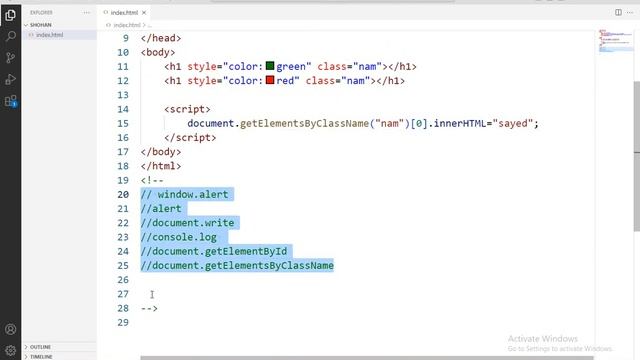The height and width of the screenshot is (360, 640).
Task: Click line number 20 in gutter
Action: [x=123, y=194]
